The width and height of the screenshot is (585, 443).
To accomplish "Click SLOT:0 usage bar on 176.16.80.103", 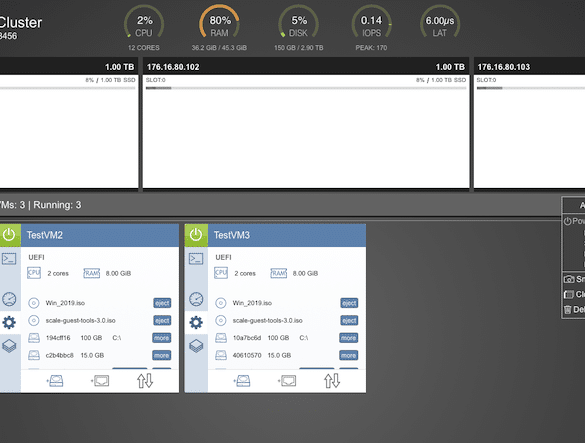I will pyautogui.click(x=531, y=88).
